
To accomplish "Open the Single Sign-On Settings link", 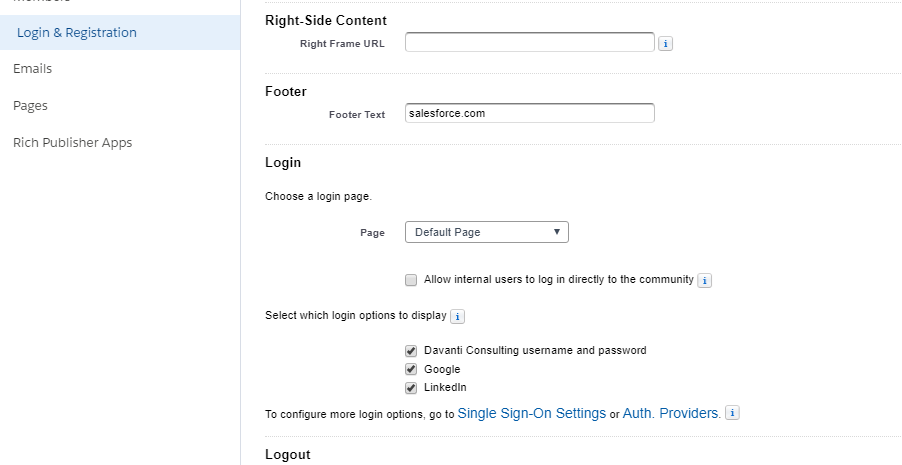I will 532,413.
